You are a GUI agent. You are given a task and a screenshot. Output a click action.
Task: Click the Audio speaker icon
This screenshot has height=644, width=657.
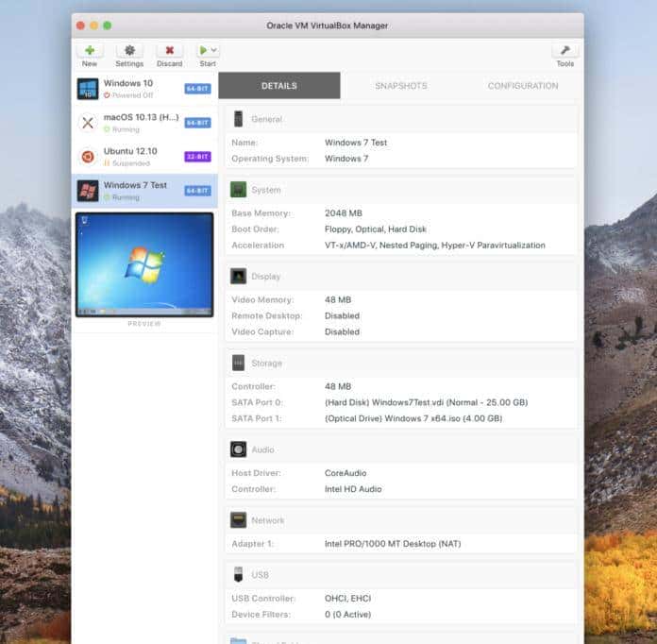click(x=238, y=449)
